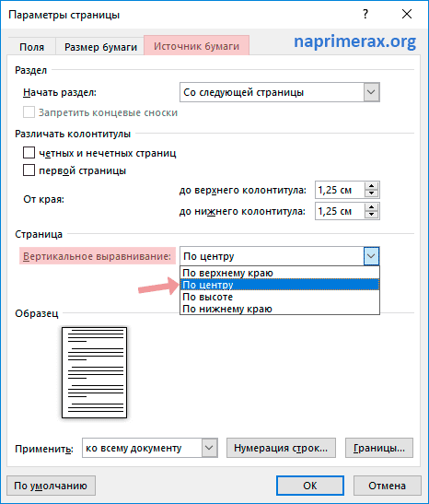The height and width of the screenshot is (504, 429).
Task: Click the Границы button
Action: tap(379, 448)
